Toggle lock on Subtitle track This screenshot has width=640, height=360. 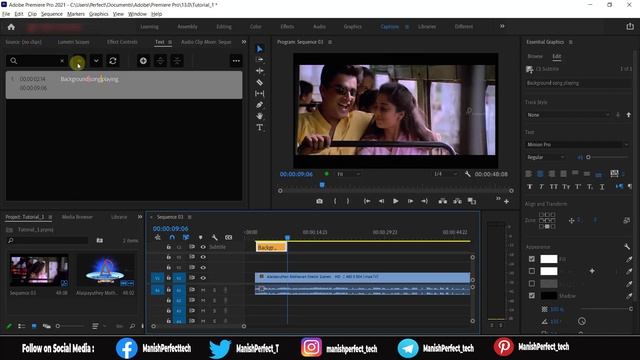point(168,247)
